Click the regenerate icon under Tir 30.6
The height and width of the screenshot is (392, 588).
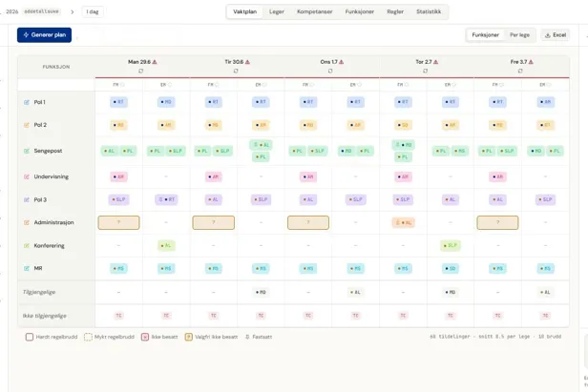coord(236,71)
